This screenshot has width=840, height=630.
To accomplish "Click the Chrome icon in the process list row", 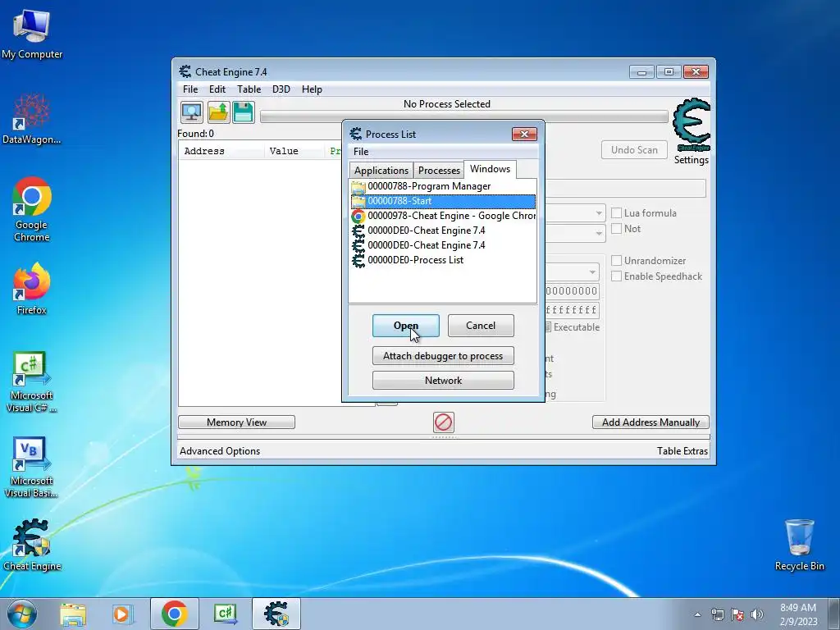I will [x=358, y=216].
